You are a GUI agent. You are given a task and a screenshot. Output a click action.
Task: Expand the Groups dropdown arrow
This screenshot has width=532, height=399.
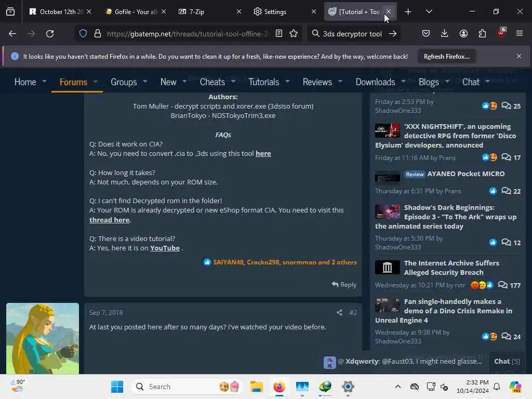(145, 82)
